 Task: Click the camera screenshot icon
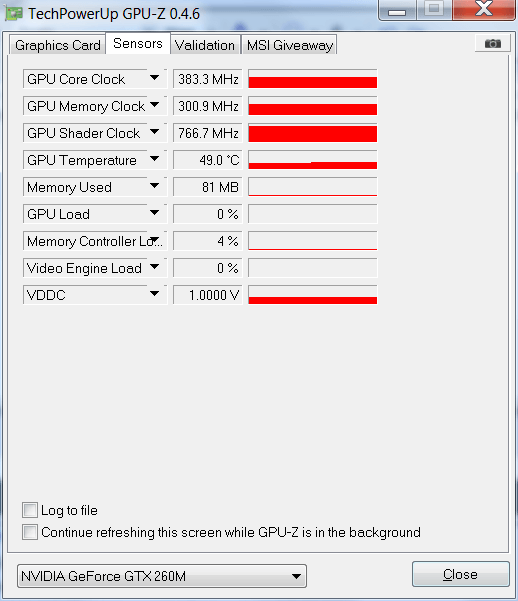[493, 43]
